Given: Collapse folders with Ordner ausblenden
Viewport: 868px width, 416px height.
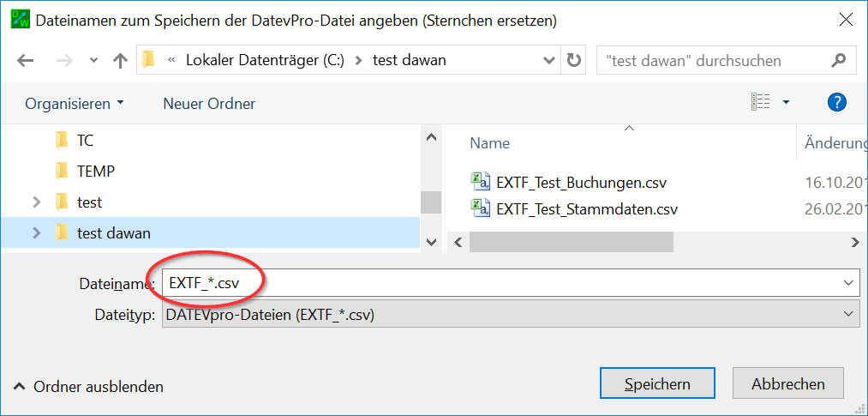Looking at the screenshot, I should coord(88,386).
